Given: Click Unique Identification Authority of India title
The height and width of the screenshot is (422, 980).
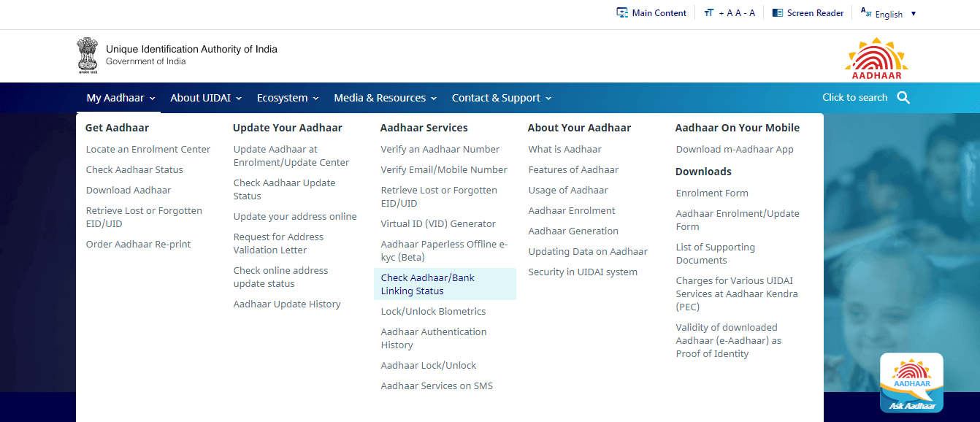Looking at the screenshot, I should tap(191, 49).
